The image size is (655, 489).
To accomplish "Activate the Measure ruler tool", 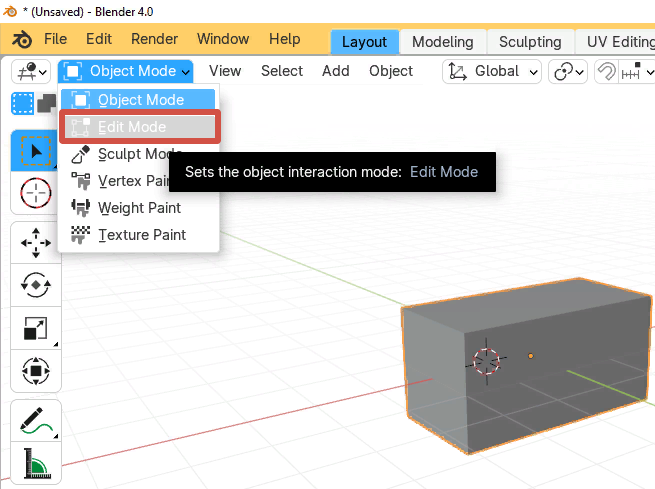I will click(36, 463).
